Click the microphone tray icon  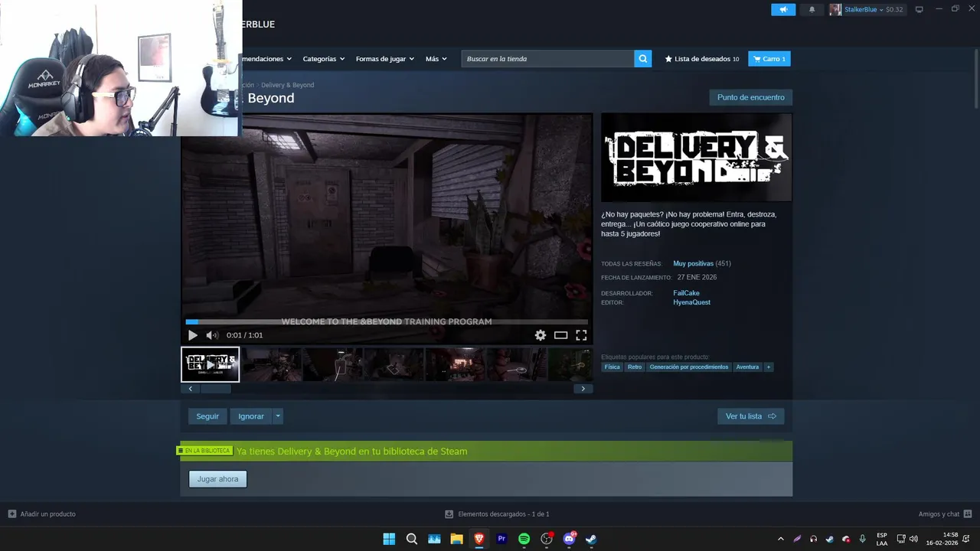(862, 539)
